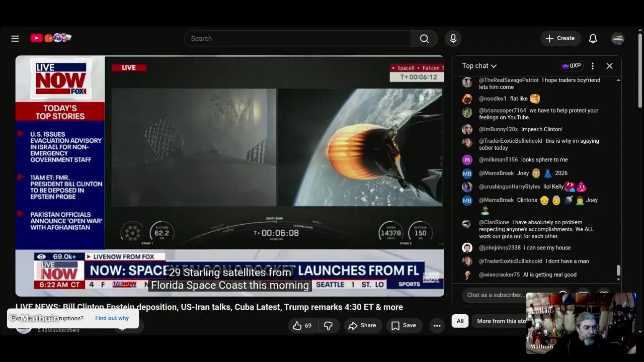Open @ClanSlone chat avatar
644x362 pixels.
[467, 225]
